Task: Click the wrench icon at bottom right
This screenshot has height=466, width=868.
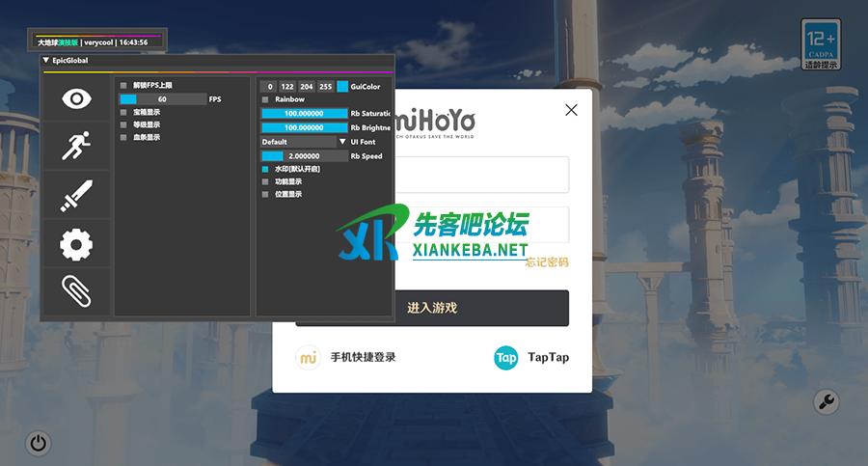Action: (x=827, y=402)
